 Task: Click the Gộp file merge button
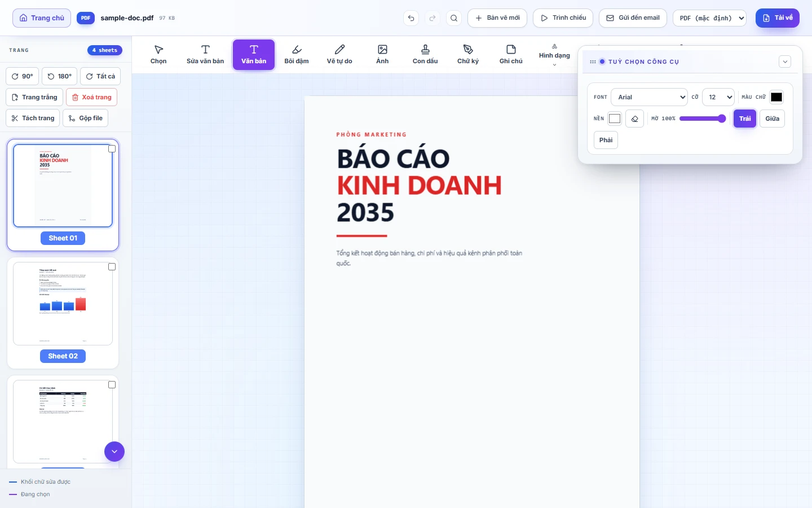pyautogui.click(x=85, y=118)
